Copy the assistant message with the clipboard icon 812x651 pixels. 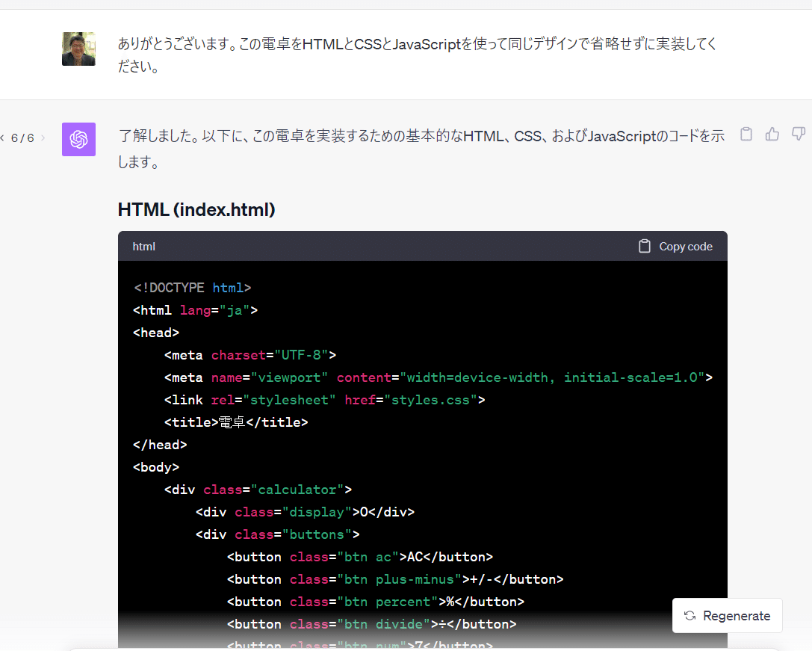pyautogui.click(x=746, y=135)
